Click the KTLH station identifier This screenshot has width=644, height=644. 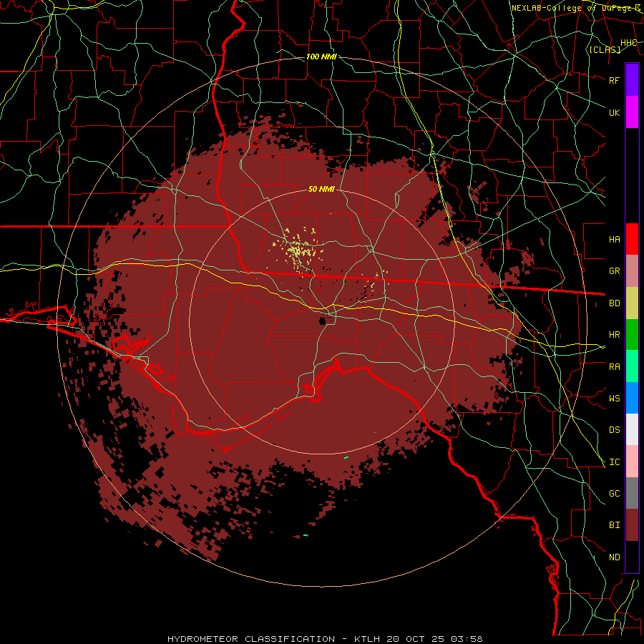[367, 639]
